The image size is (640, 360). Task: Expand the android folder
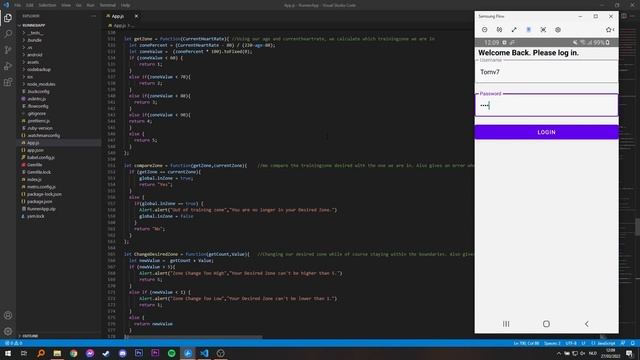coord(35,55)
